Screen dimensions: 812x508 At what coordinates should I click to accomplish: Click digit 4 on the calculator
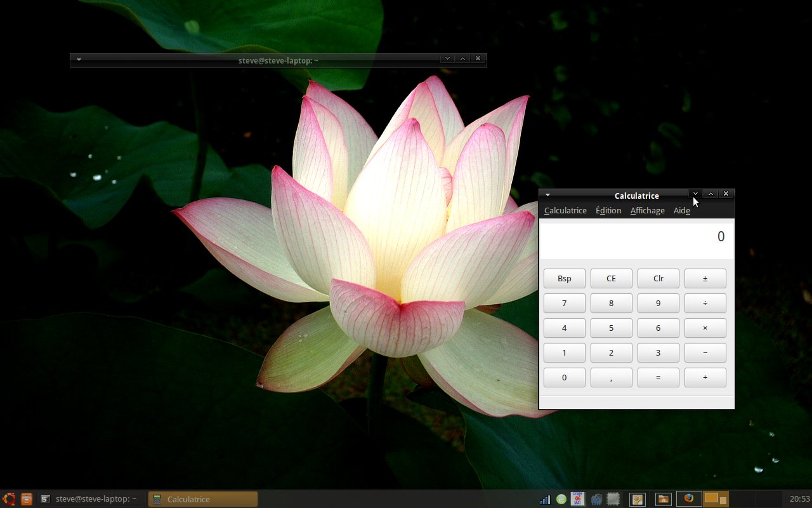(x=565, y=328)
